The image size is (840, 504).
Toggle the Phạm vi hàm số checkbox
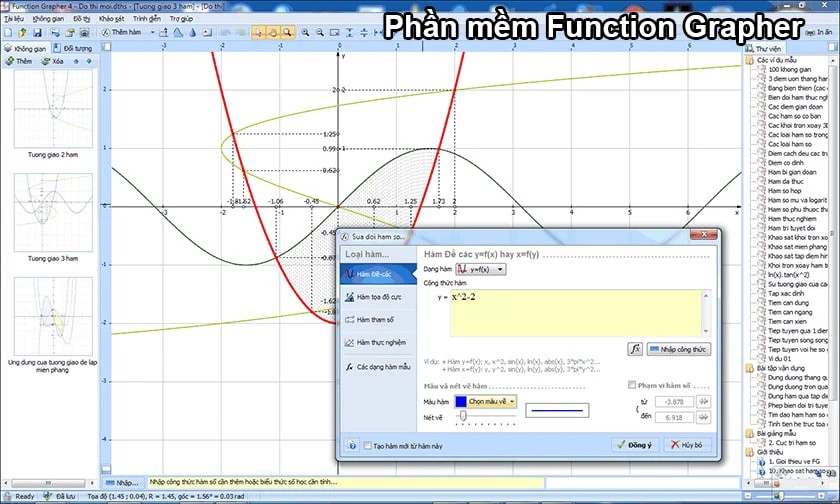(x=632, y=385)
